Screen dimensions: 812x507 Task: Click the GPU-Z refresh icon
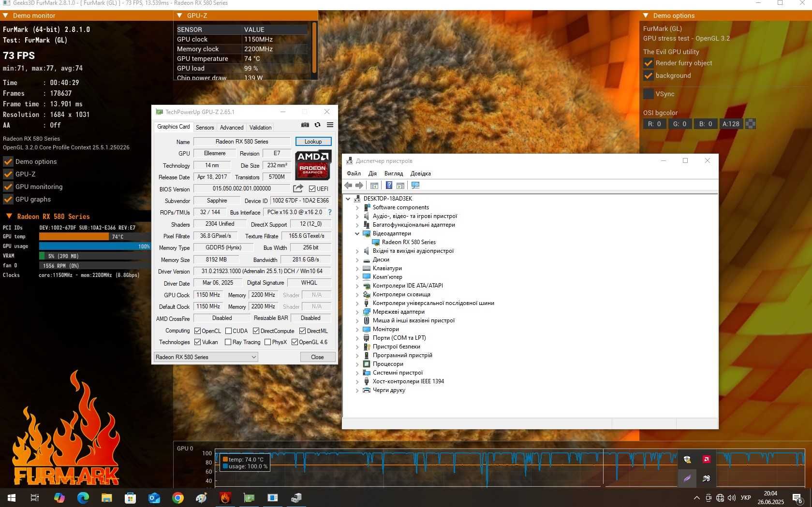click(x=318, y=125)
